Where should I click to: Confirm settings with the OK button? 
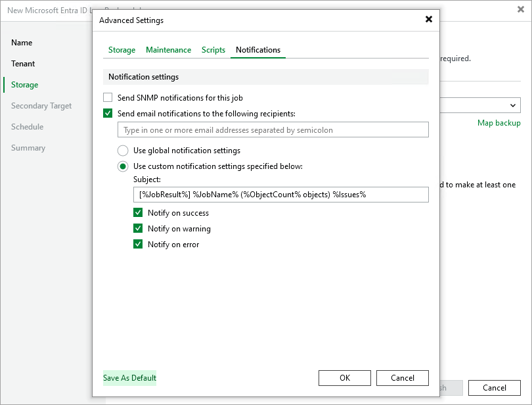(344, 378)
